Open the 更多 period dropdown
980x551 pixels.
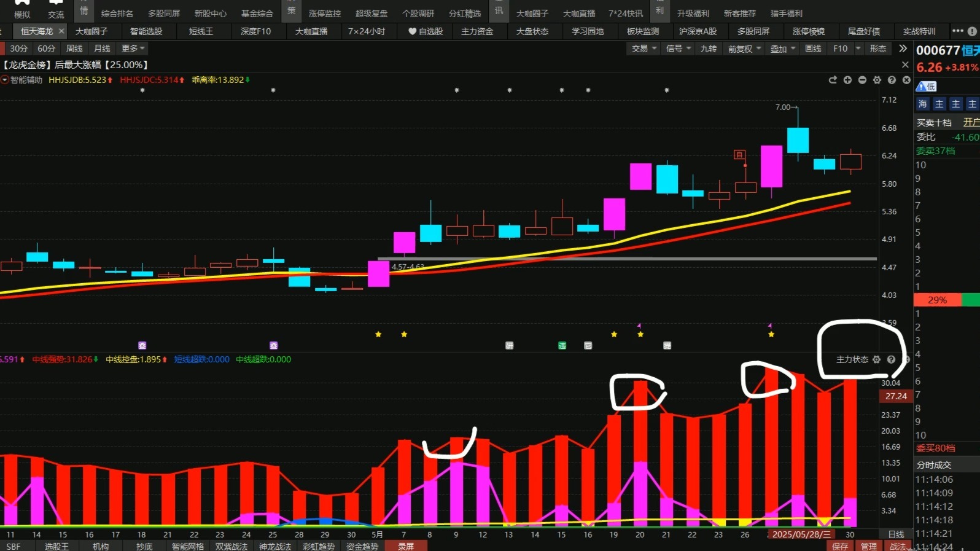point(133,49)
